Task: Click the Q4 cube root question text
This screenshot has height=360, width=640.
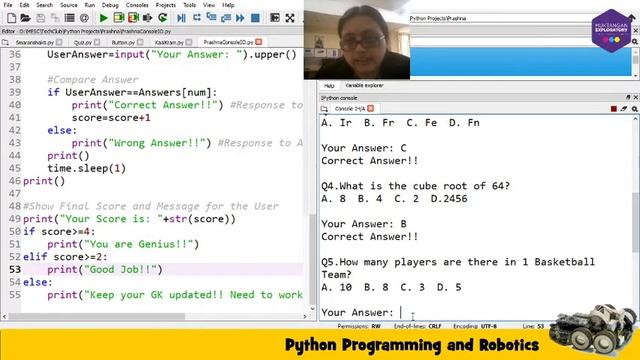Action: point(416,186)
